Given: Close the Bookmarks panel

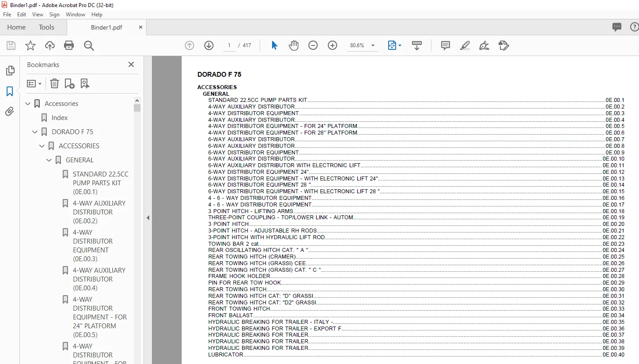Looking at the screenshot, I should [131, 64].
